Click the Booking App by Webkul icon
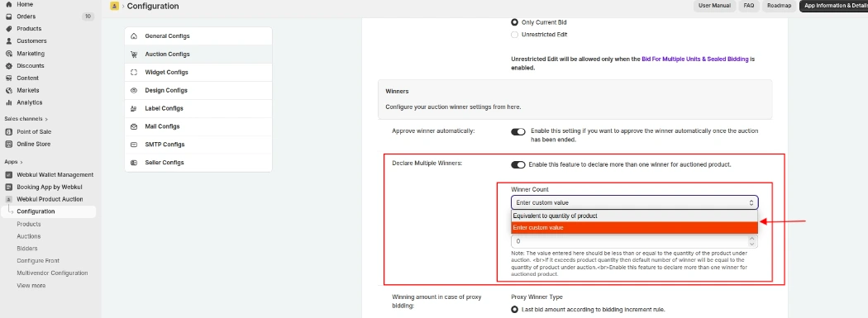 9,187
